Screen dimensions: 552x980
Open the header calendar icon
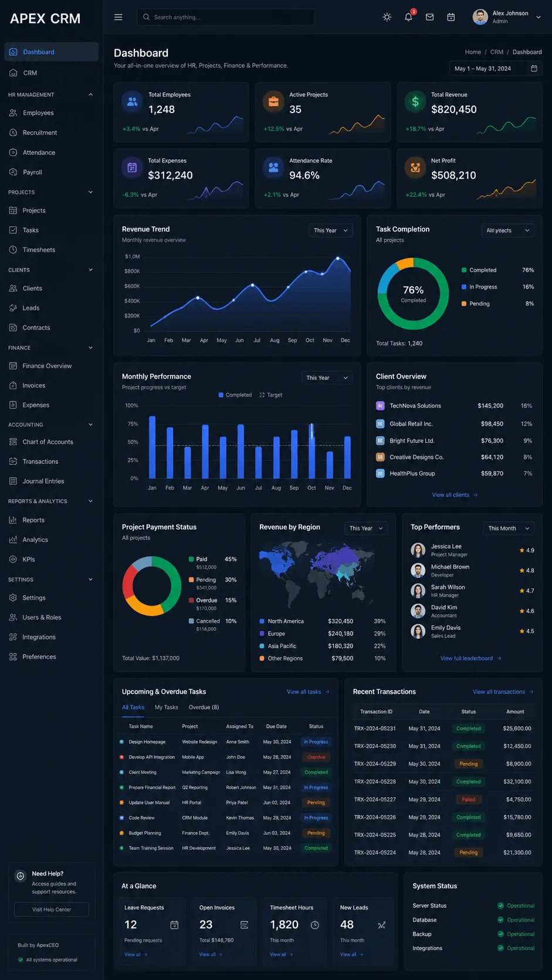[x=451, y=17]
